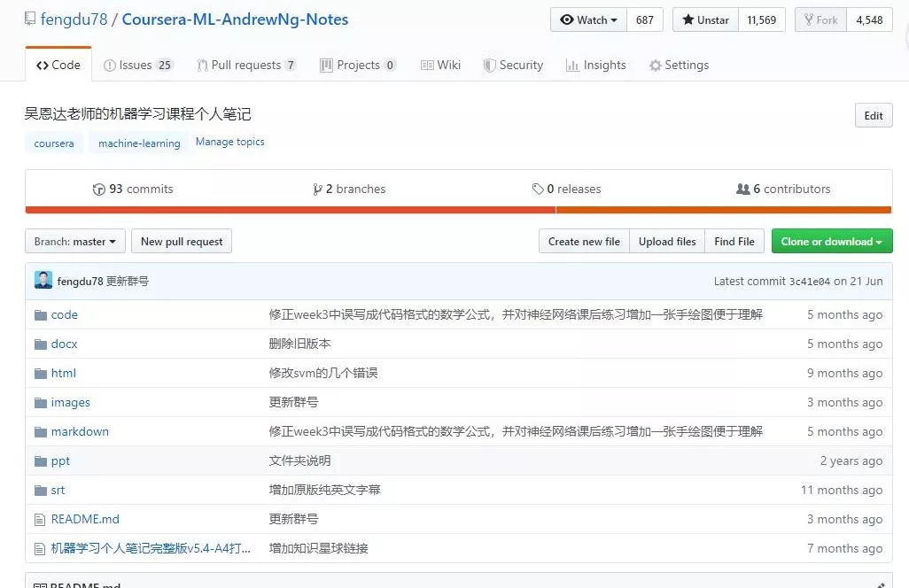The image size is (909, 588).
Task: View the 93 commits link
Action: coord(133,189)
